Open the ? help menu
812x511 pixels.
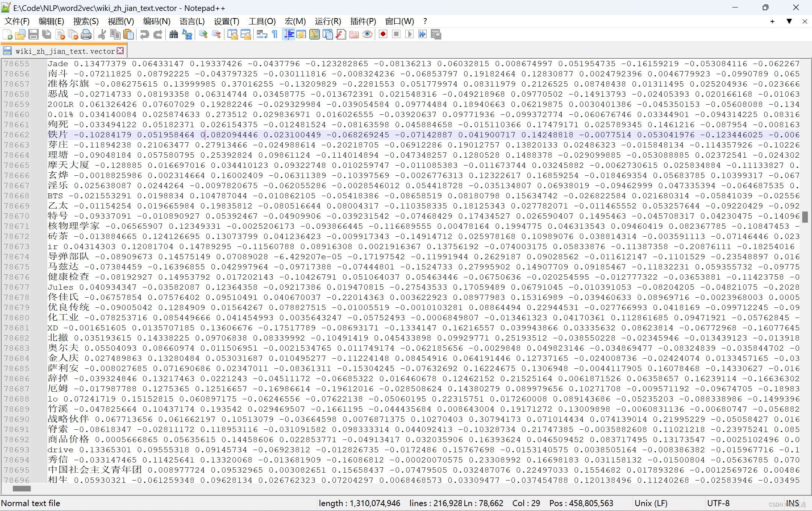(425, 21)
